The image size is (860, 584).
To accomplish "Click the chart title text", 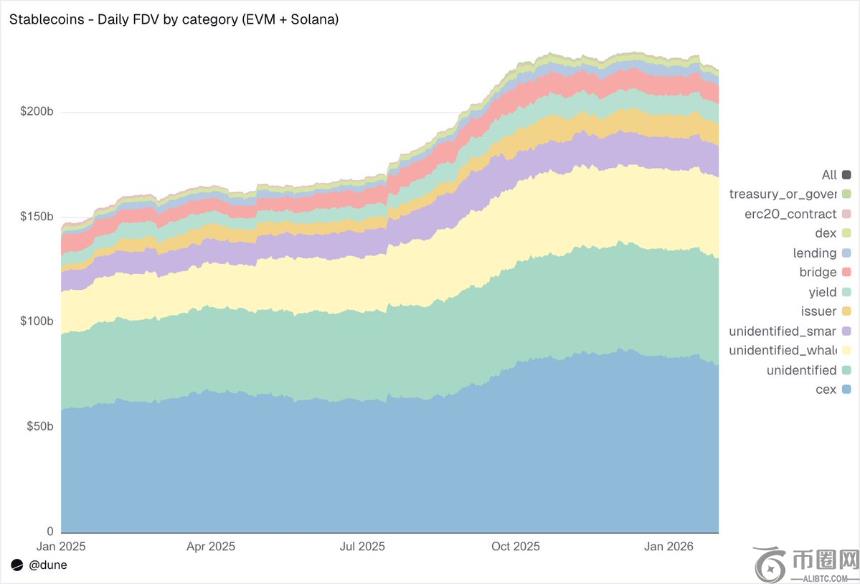I will (x=173, y=19).
